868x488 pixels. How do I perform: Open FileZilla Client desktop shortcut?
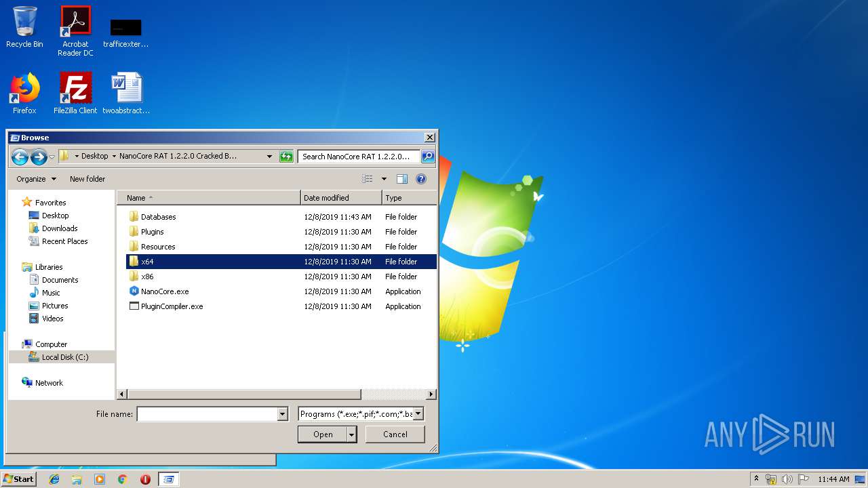point(75,93)
